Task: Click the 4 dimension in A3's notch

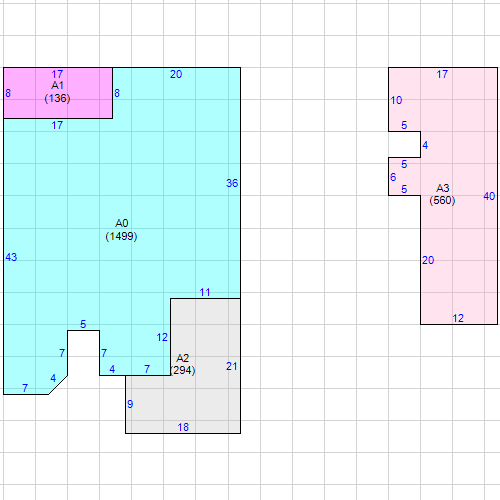Action: point(425,145)
